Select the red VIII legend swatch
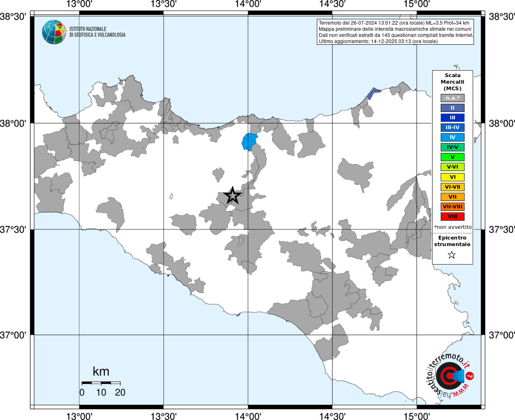This screenshot has height=420, width=515. click(x=452, y=217)
